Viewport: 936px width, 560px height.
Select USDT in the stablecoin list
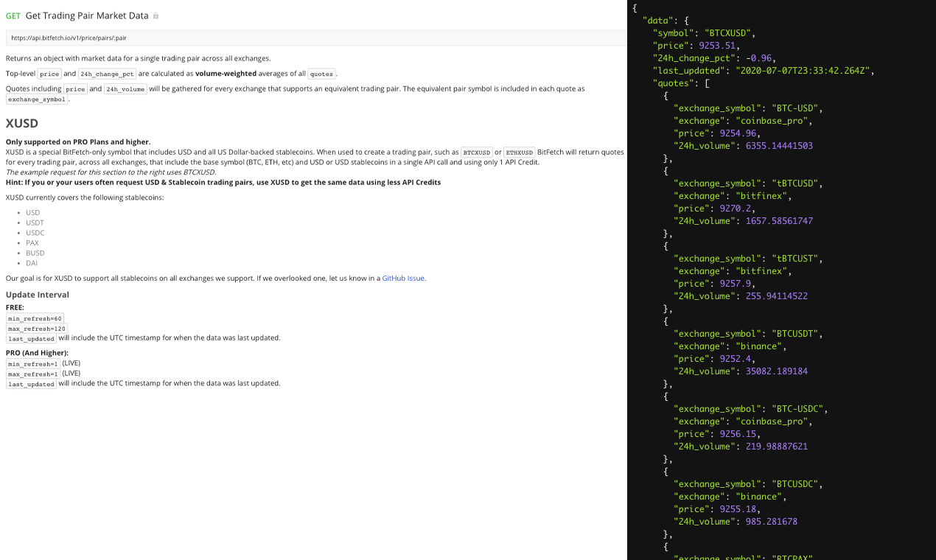coord(35,223)
